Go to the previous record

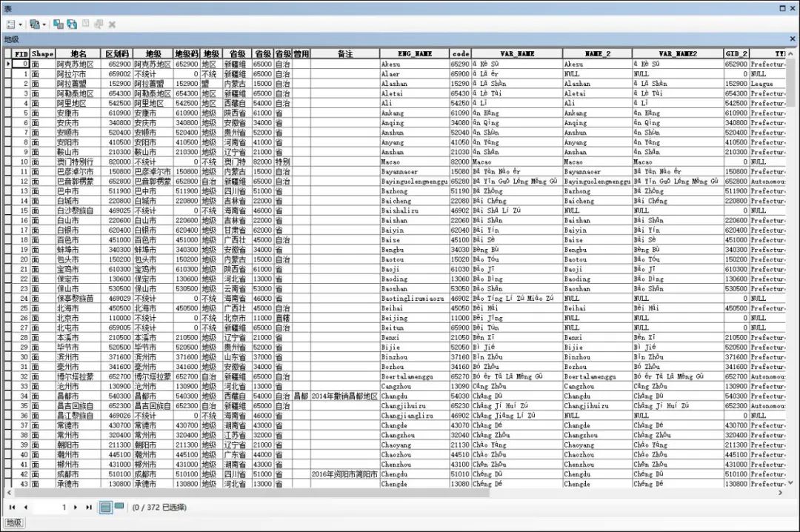point(25,507)
